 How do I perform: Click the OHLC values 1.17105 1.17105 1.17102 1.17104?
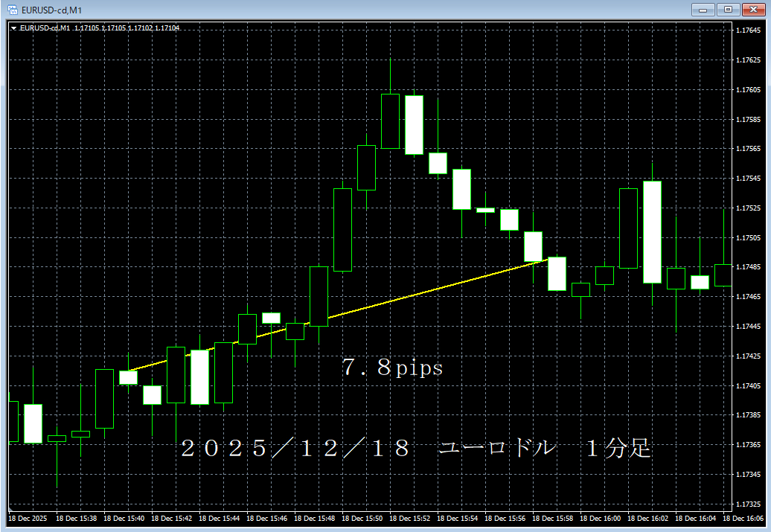[x=127, y=28]
